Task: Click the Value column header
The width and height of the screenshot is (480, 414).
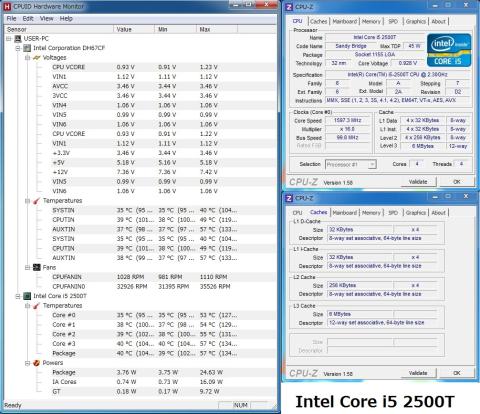Action: (134, 30)
